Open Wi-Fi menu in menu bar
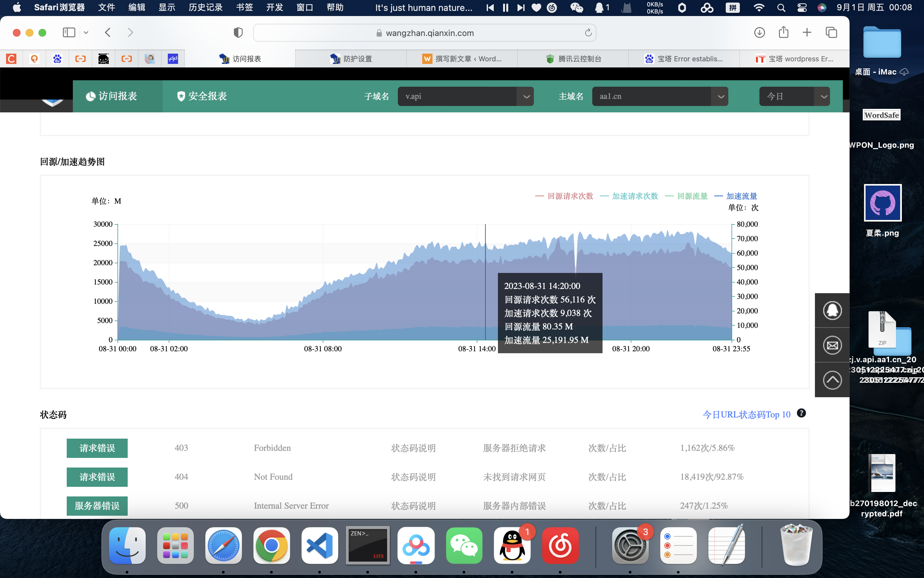 [x=759, y=8]
